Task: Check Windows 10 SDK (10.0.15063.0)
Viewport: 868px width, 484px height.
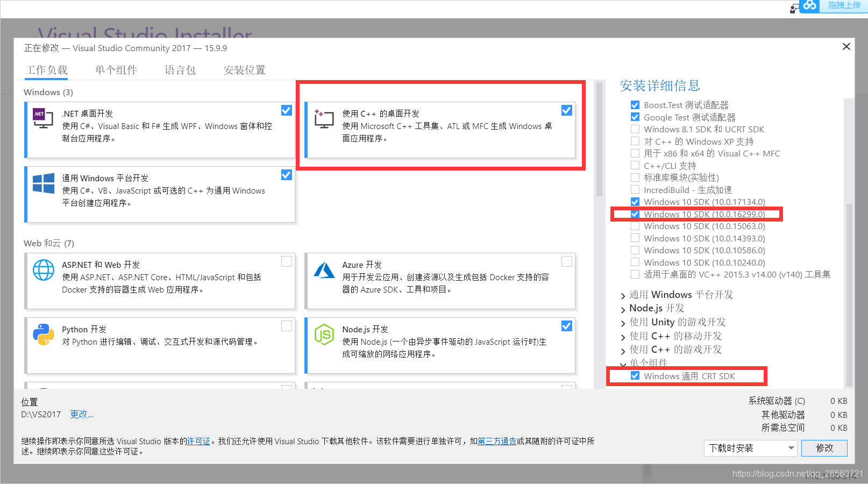Action: pyautogui.click(x=635, y=226)
